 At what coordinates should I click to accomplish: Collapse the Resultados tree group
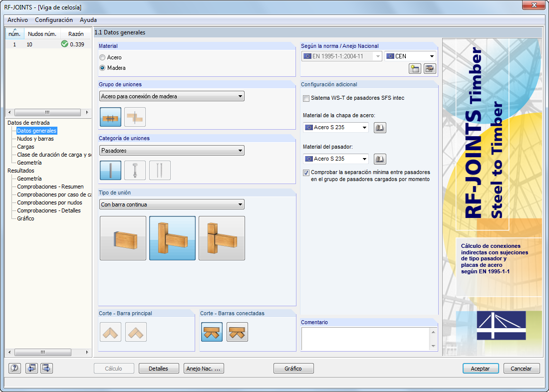21,171
